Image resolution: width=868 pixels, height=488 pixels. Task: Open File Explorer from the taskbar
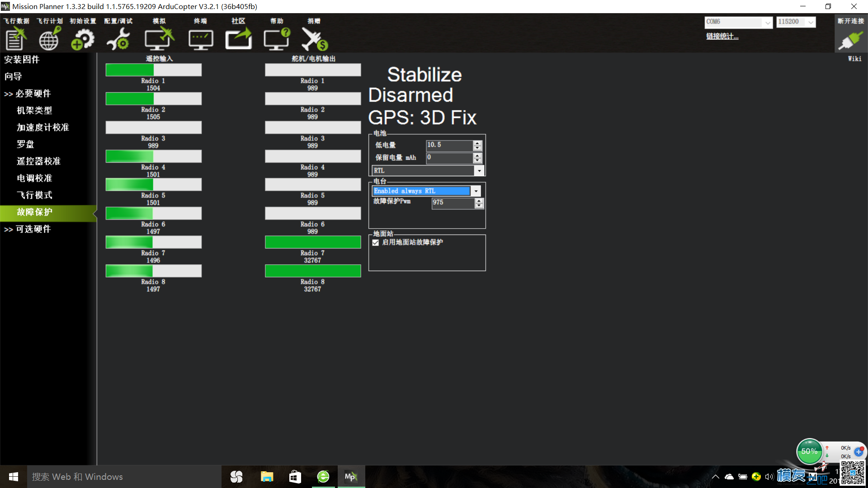(267, 477)
